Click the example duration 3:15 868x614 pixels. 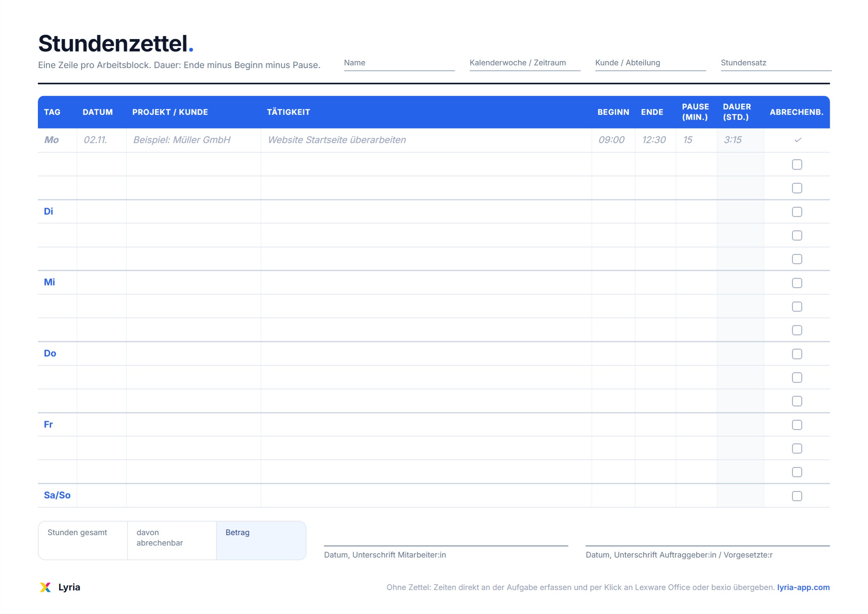pyautogui.click(x=733, y=140)
